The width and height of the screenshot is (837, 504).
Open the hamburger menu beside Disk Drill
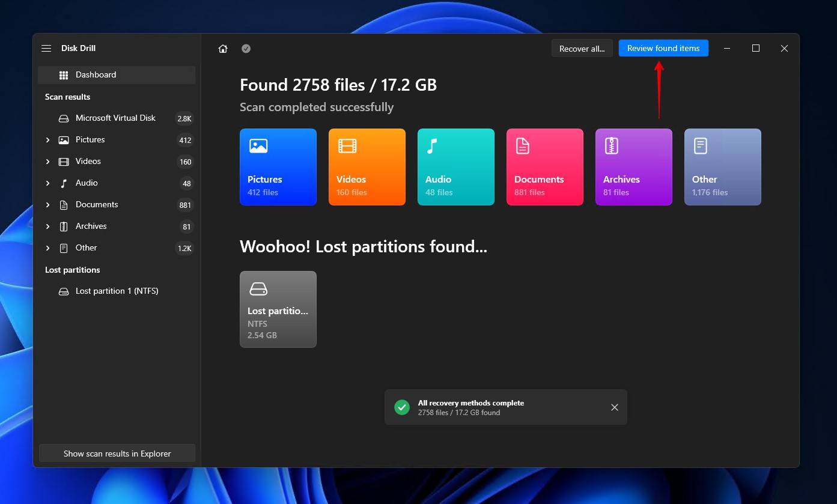tap(46, 48)
